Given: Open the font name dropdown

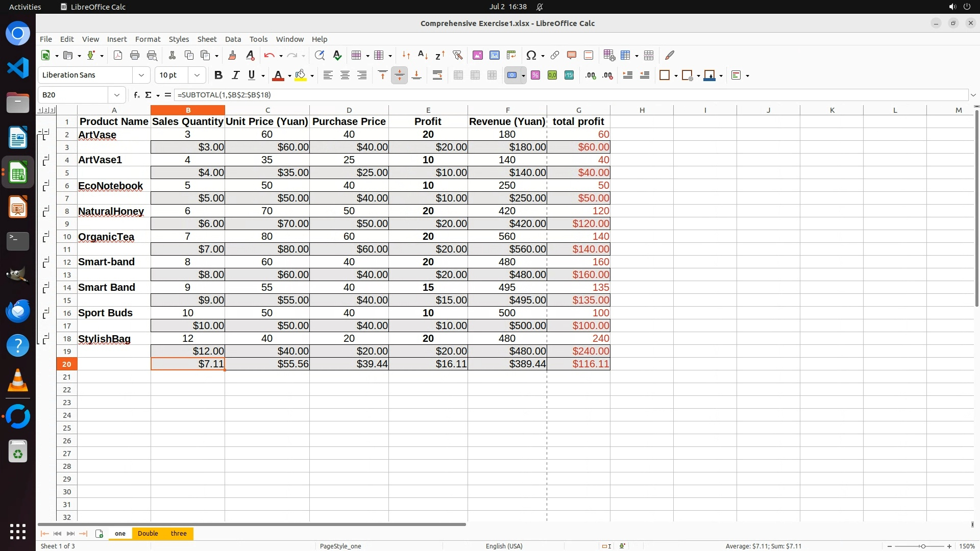Looking at the screenshot, I should pyautogui.click(x=141, y=75).
